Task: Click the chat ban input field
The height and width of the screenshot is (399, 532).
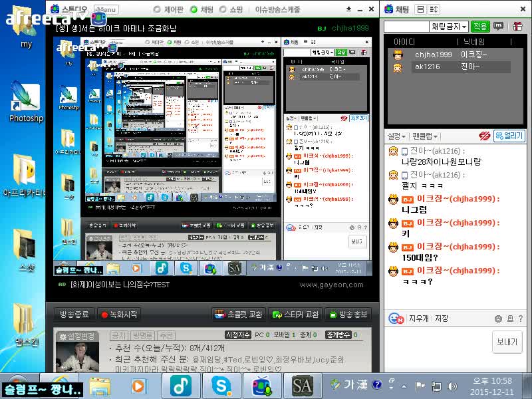Action: (x=408, y=25)
